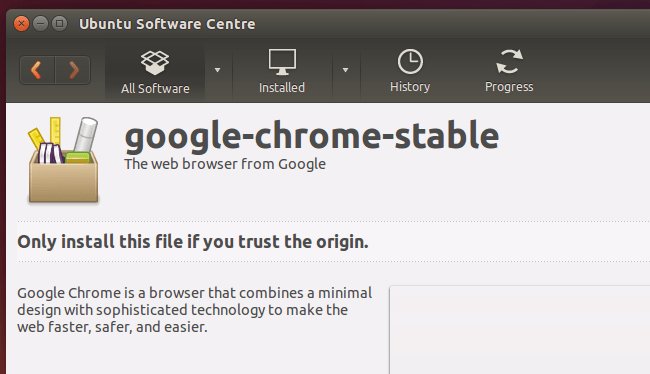The height and width of the screenshot is (374, 650).
Task: Select the "Progress" text label
Action: tap(509, 87)
